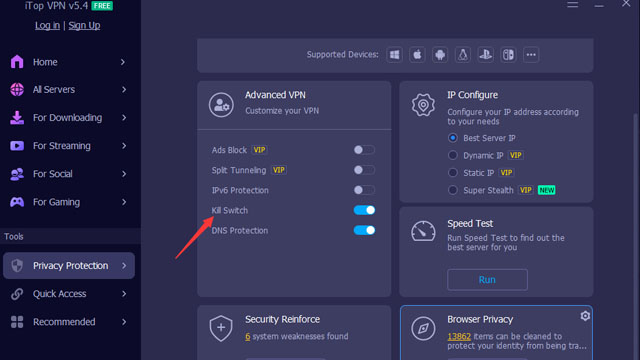Viewport: 640px width, 360px height.
Task: Expand the Privacy Protection chevron arrow
Action: pos(124,266)
